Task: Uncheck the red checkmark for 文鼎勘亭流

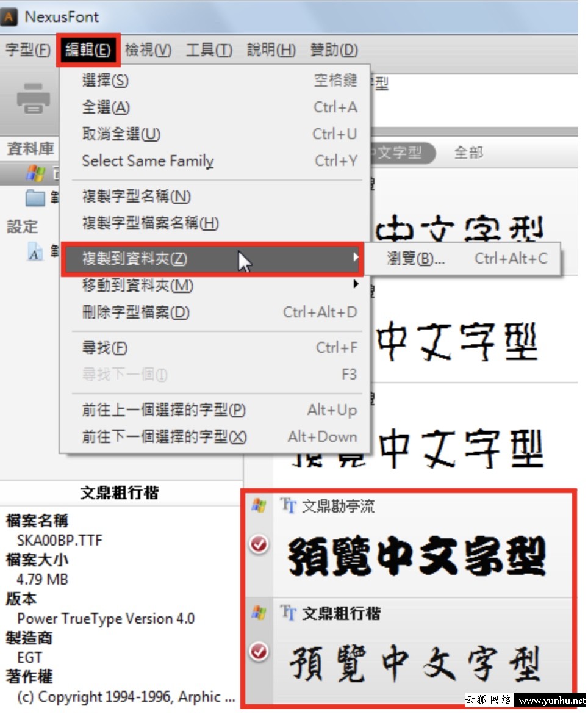Action: pyautogui.click(x=259, y=544)
